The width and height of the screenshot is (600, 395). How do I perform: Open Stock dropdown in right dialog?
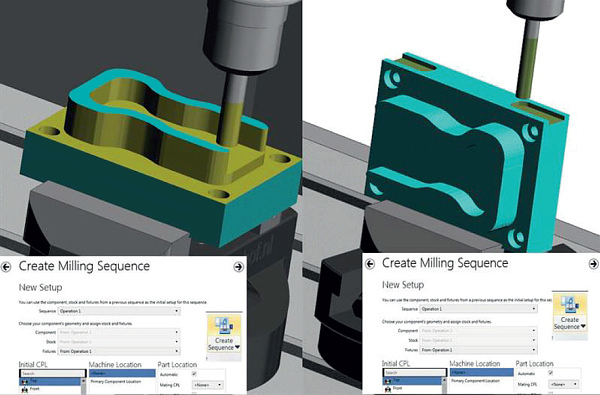[478, 340]
